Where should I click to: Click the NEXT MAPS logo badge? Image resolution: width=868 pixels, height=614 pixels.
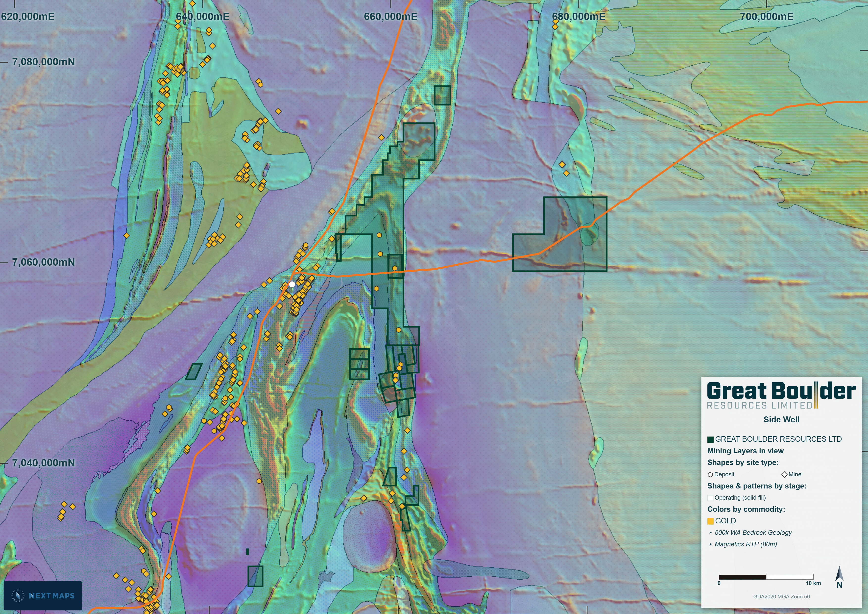point(43,595)
